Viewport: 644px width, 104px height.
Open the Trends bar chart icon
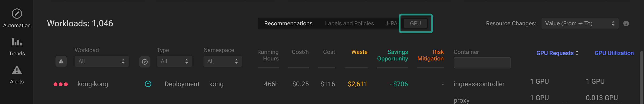pyautogui.click(x=17, y=42)
